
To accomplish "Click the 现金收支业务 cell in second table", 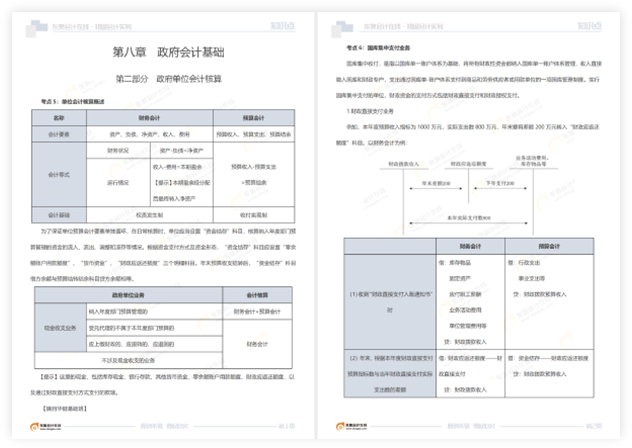I will [x=58, y=326].
